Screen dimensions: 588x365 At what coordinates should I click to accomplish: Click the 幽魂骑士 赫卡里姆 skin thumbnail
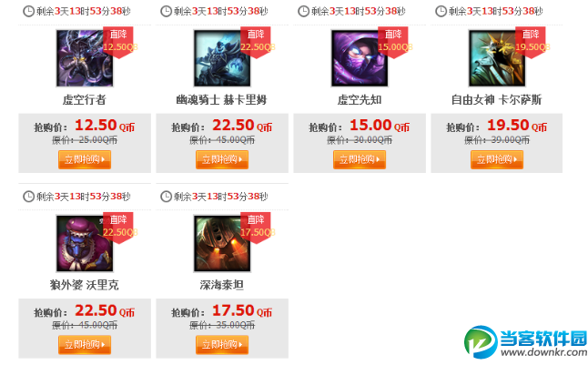click(222, 58)
